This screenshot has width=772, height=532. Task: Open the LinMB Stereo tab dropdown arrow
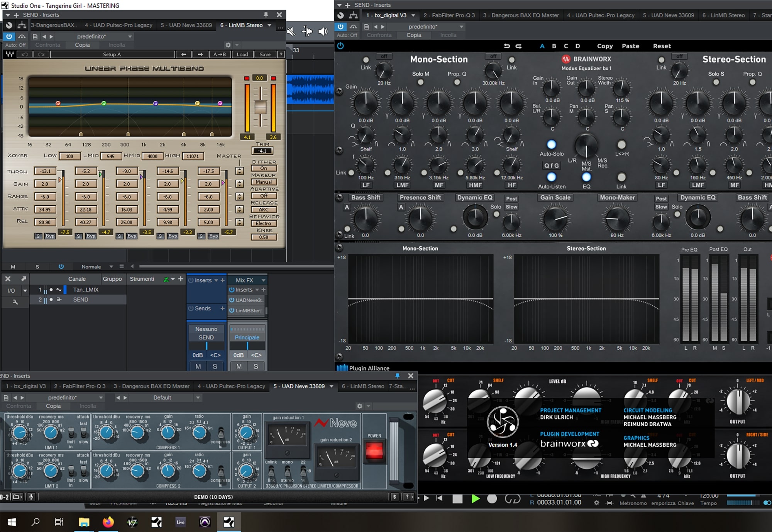click(x=269, y=25)
